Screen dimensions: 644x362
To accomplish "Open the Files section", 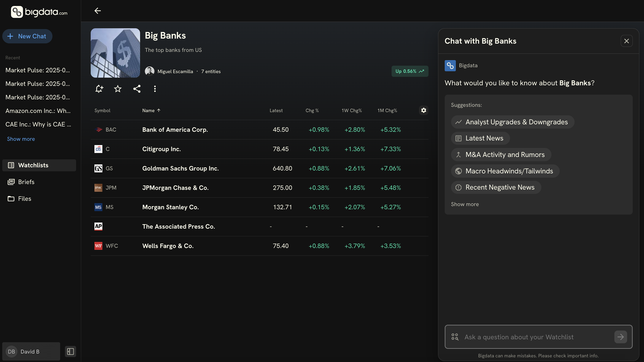I will point(39,199).
